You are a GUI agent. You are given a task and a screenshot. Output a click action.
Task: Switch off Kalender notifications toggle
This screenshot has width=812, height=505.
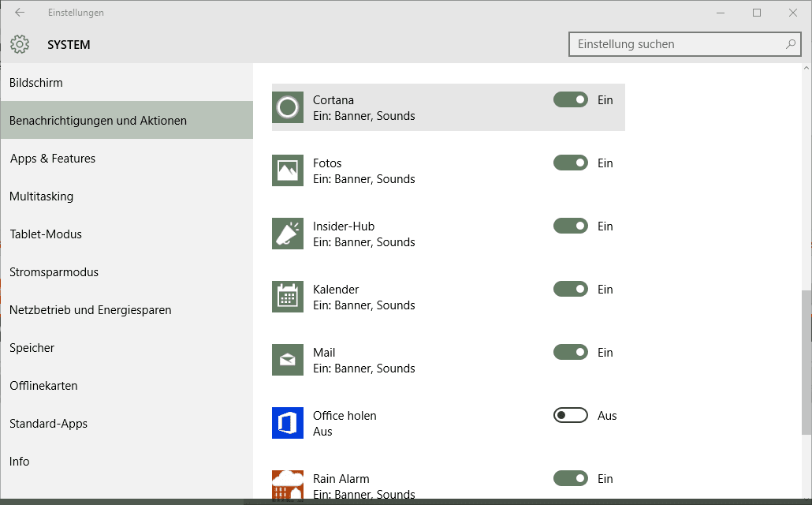pos(571,290)
